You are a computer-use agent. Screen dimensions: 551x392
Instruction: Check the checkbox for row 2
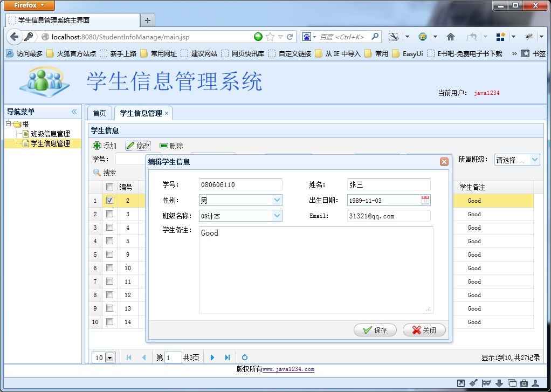pyautogui.click(x=109, y=214)
